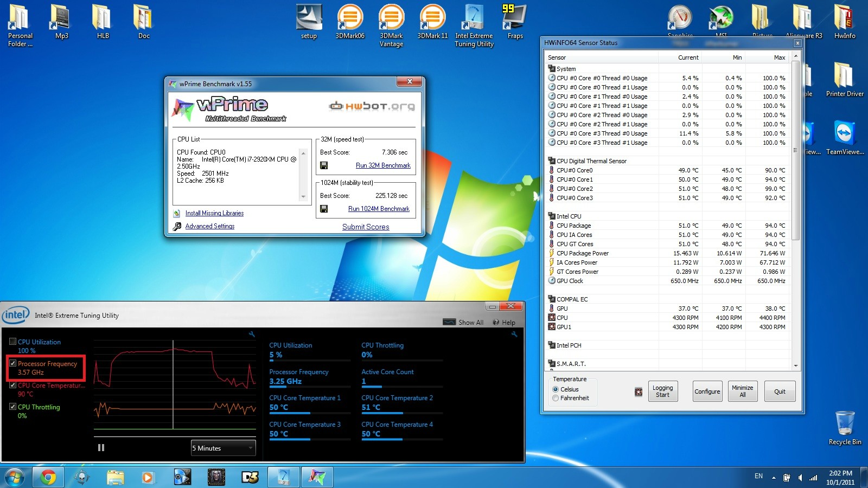This screenshot has width=868, height=488.
Task: Click the Max column header in HWiNFO
Action: [x=767, y=57]
